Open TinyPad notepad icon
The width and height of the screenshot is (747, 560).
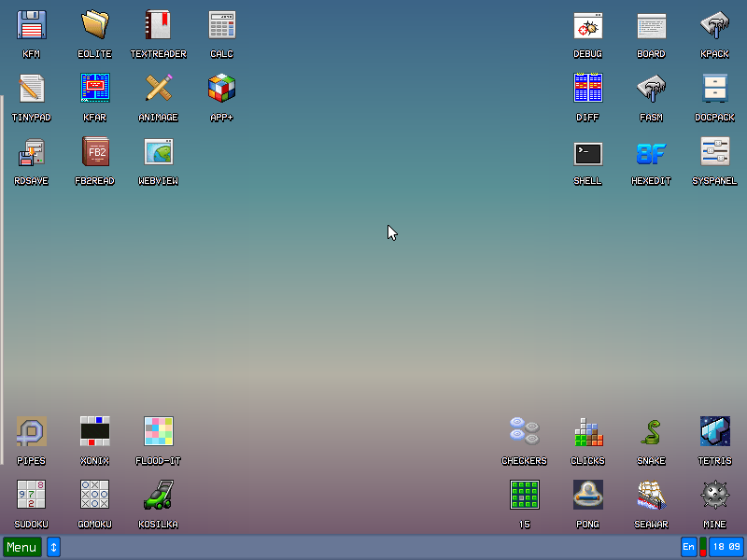[32, 89]
